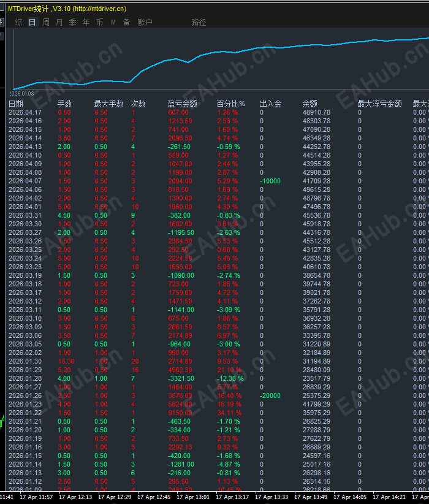This screenshot has width=429, height=504.
Task: Click balance value 41709.28
Action: tap(316, 181)
